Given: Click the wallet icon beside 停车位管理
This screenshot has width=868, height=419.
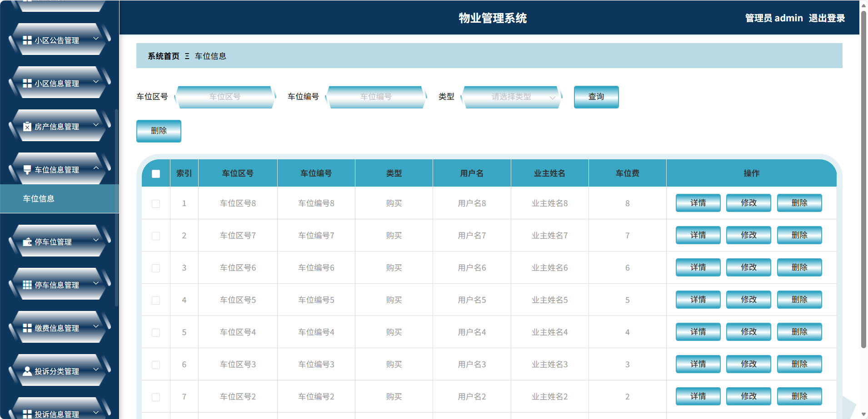Looking at the screenshot, I should tap(27, 242).
